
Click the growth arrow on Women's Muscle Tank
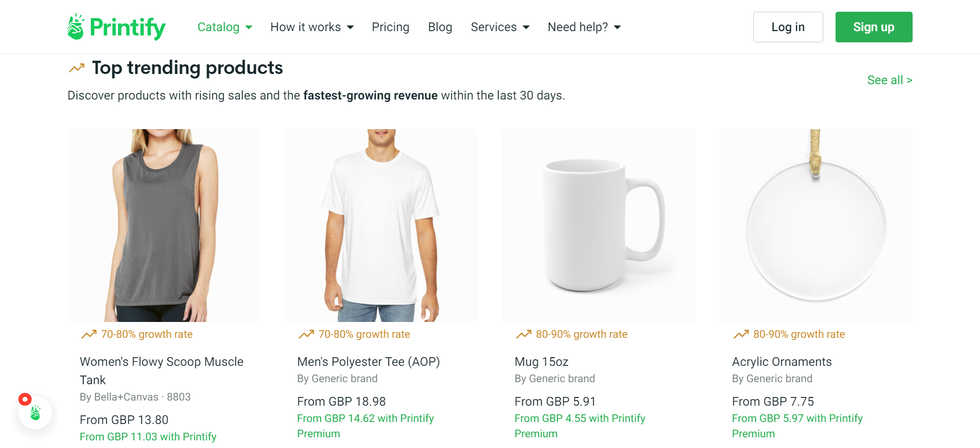[x=89, y=334]
